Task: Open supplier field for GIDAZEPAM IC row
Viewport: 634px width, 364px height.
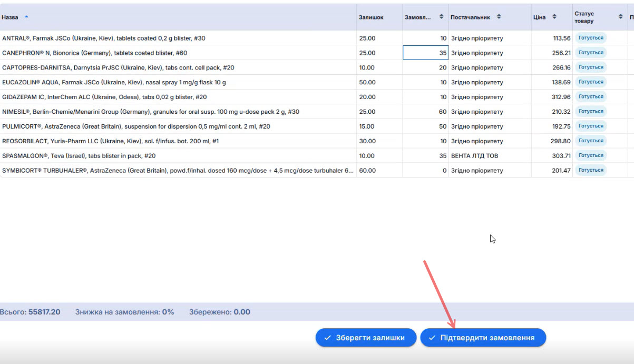Action: point(490,97)
